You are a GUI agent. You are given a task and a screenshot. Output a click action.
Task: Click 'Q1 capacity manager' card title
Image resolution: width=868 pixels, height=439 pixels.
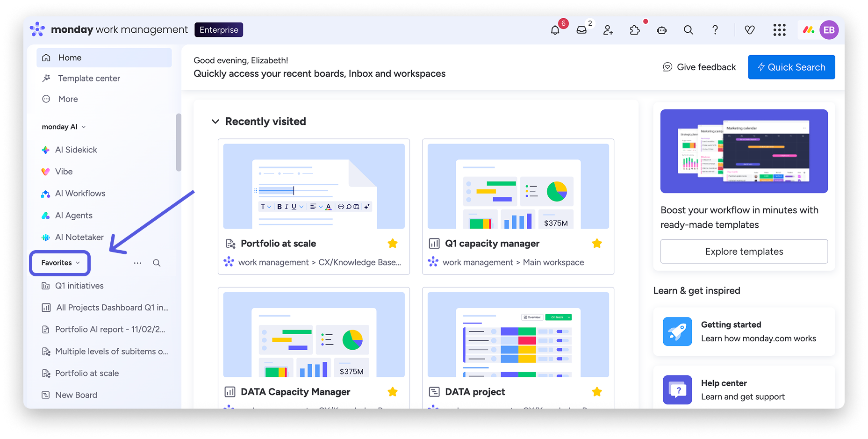[x=492, y=244]
